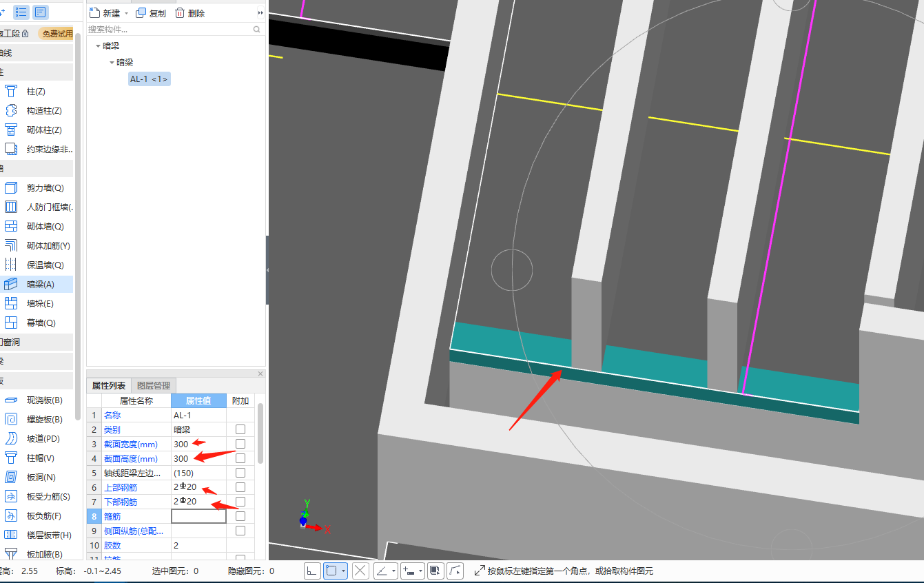The height and width of the screenshot is (583, 924).
Task: Check 附加 box for 上部钢筋 row
Action: [x=240, y=487]
